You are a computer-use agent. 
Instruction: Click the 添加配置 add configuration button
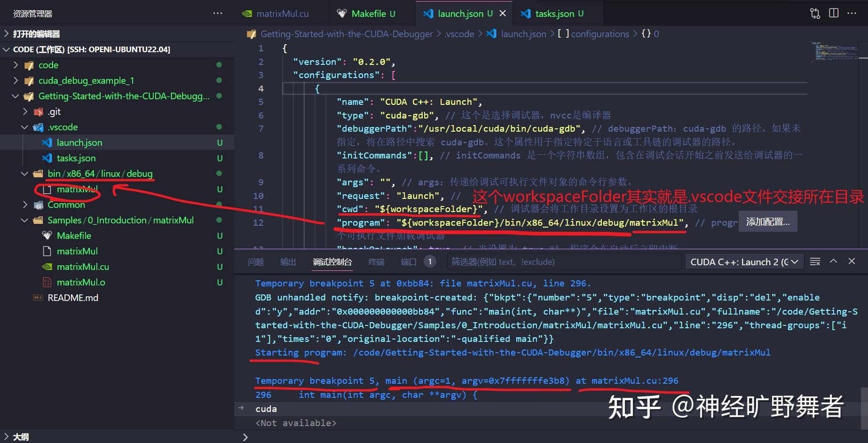(767, 221)
